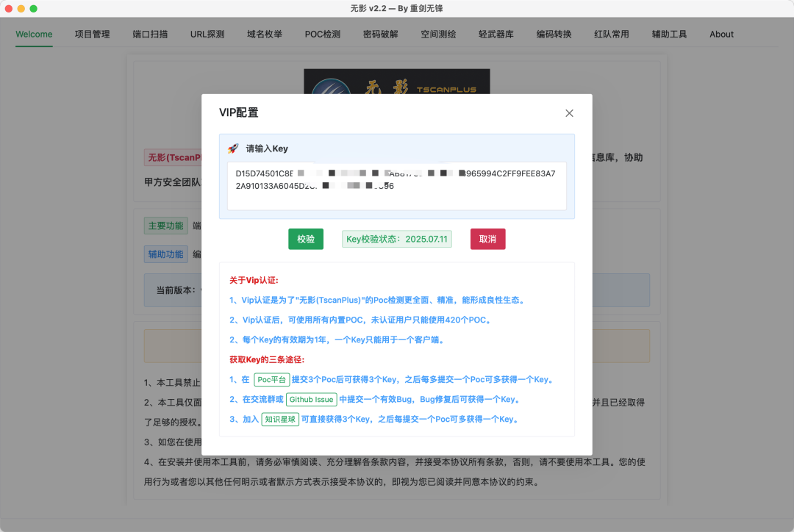Switch to the Welcome tab
Image resolution: width=794 pixels, height=532 pixels.
coord(34,34)
